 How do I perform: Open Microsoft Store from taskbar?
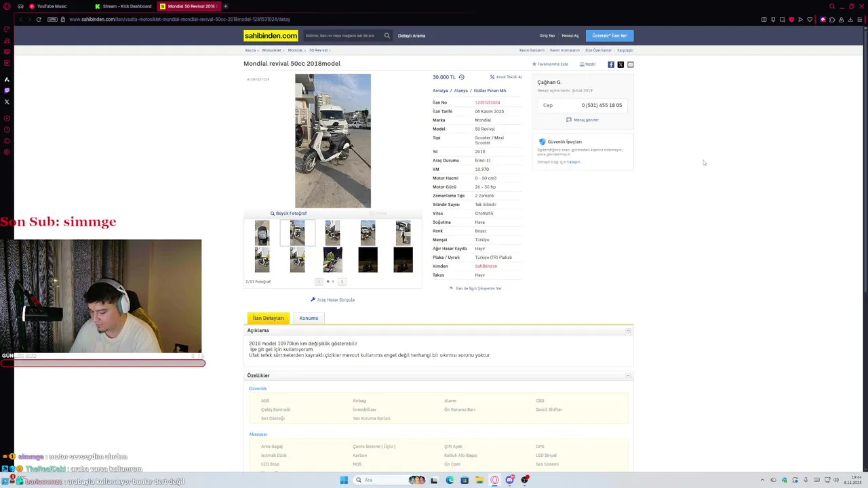coord(465,480)
